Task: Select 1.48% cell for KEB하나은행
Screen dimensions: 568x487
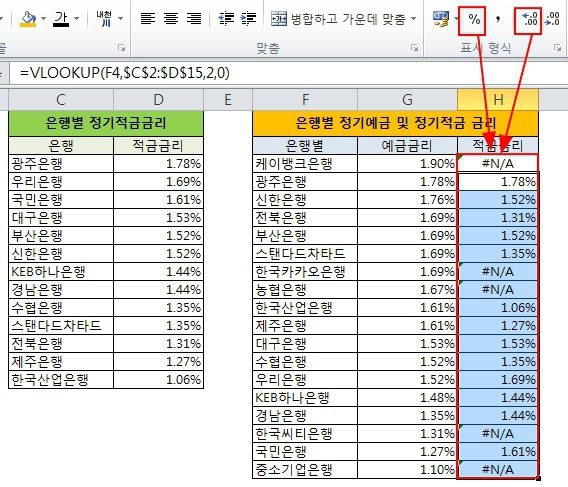Action: coord(407,398)
